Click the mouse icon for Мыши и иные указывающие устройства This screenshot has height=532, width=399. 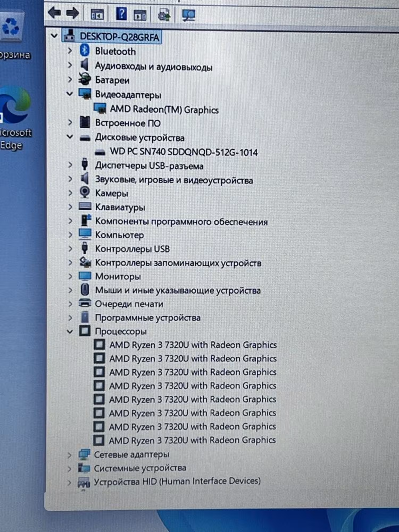pos(85,289)
